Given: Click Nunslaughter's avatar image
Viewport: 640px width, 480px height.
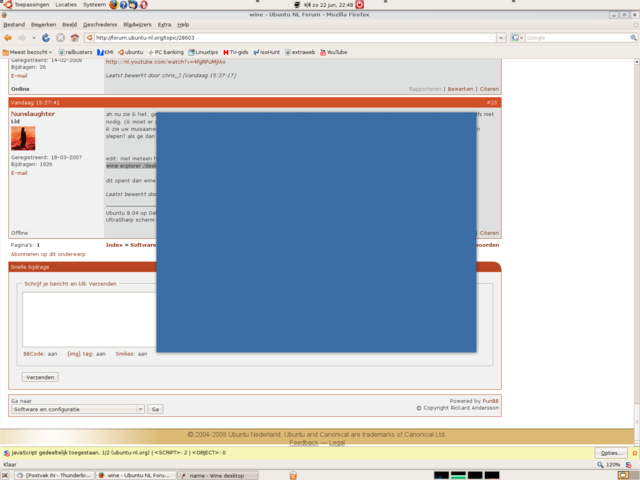Looking at the screenshot, I should (x=22, y=139).
